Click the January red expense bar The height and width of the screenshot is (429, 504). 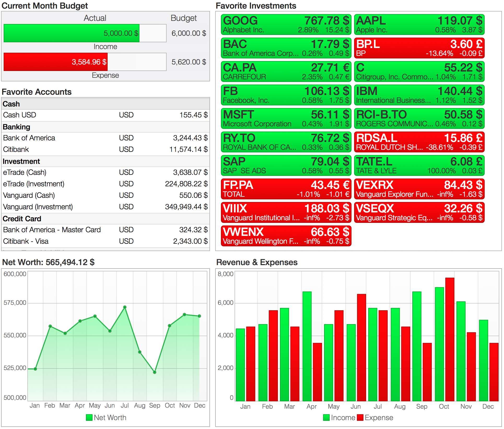click(251, 364)
